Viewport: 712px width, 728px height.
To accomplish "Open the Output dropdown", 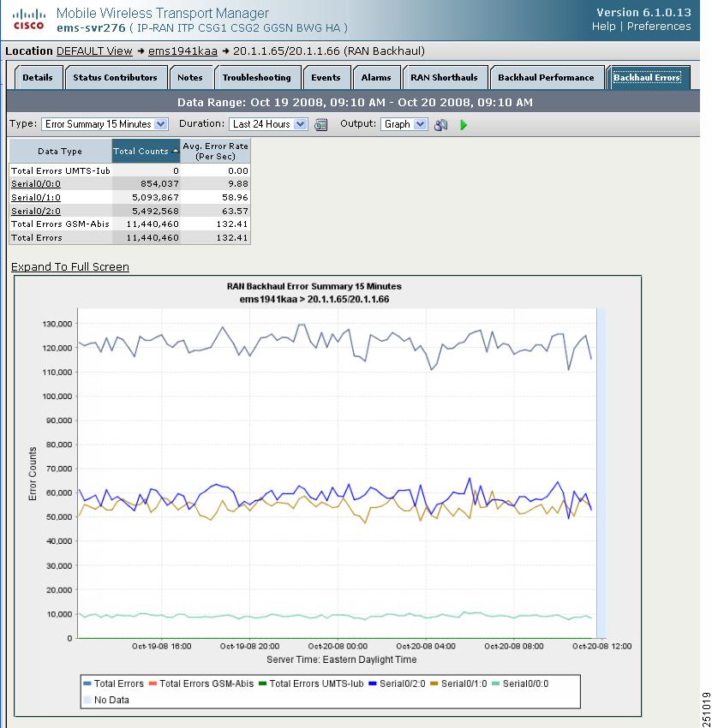I will click(x=404, y=124).
